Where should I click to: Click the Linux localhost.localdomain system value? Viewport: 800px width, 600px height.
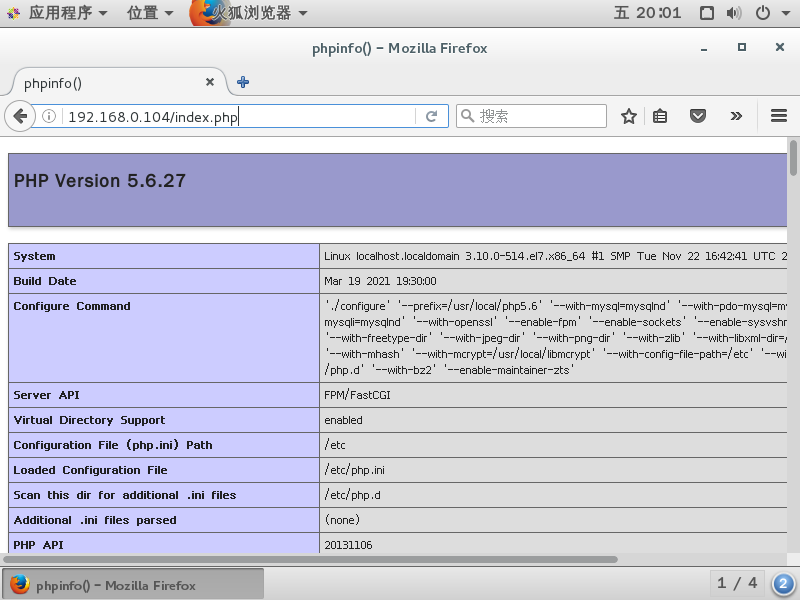555,256
